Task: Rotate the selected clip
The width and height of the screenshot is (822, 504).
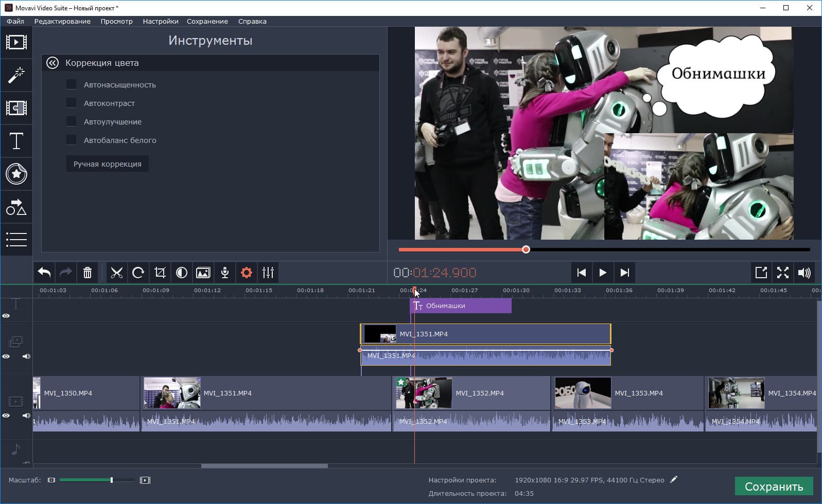Action: point(138,273)
